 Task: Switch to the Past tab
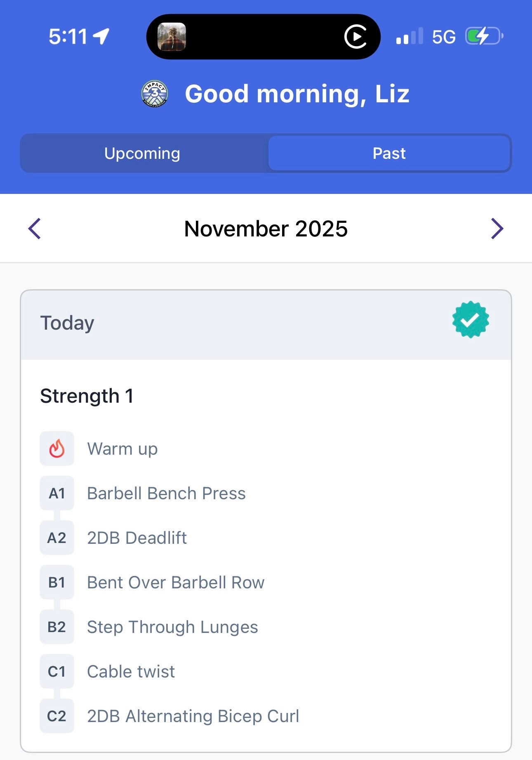click(389, 153)
